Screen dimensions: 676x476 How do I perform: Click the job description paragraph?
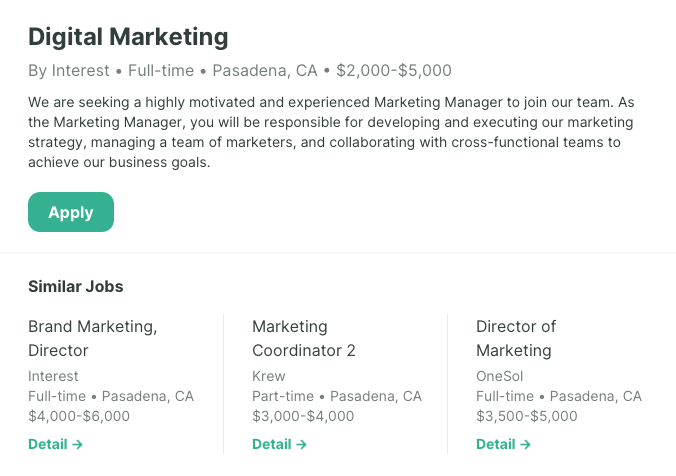point(330,132)
